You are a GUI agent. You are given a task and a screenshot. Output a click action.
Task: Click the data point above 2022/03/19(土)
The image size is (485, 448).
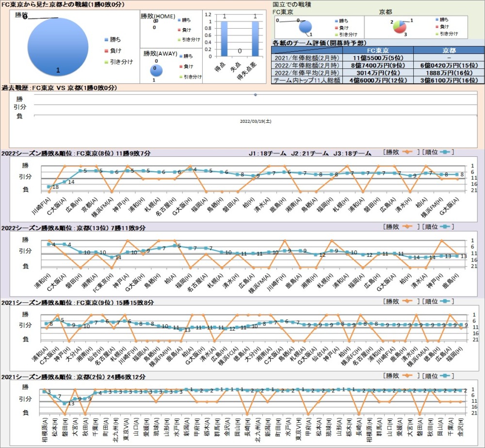(x=255, y=95)
